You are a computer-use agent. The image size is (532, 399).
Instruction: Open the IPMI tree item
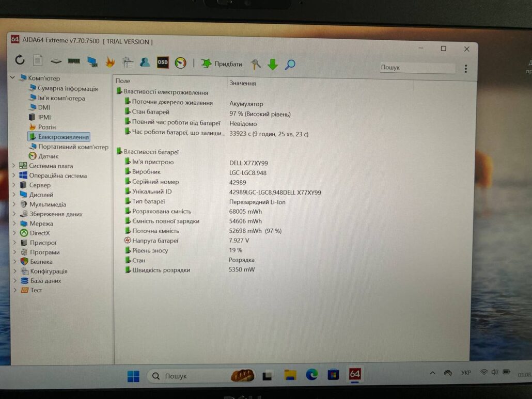[x=44, y=117]
